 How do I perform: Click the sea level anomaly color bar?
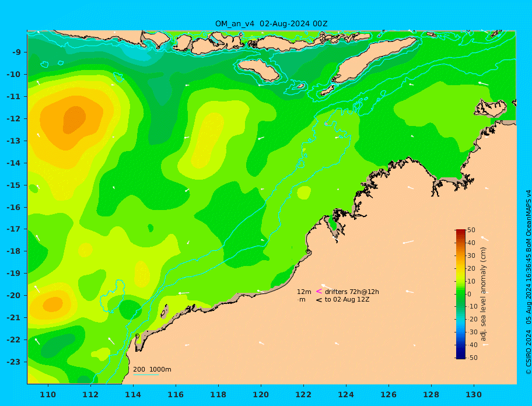click(461, 294)
